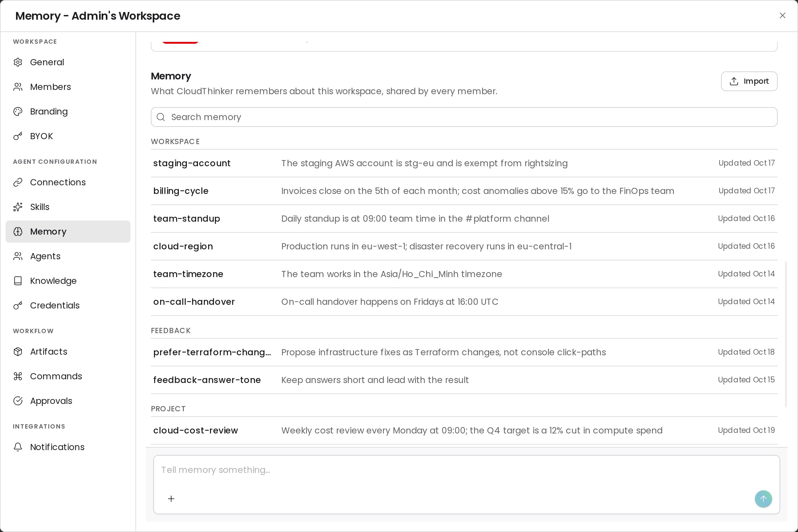Click the Knowledge book icon
The height and width of the screenshot is (532, 798).
tap(18, 280)
